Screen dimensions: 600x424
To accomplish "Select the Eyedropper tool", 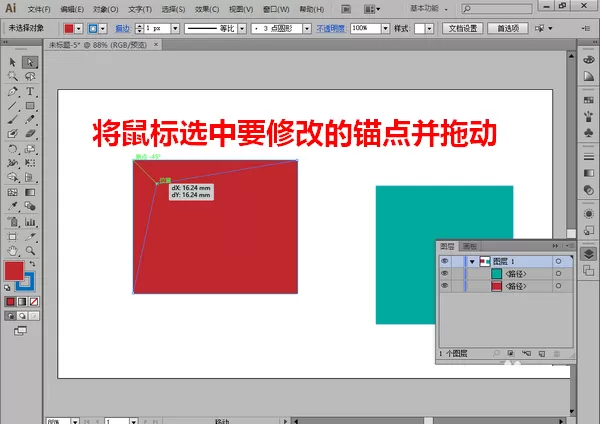I will click(x=12, y=206).
